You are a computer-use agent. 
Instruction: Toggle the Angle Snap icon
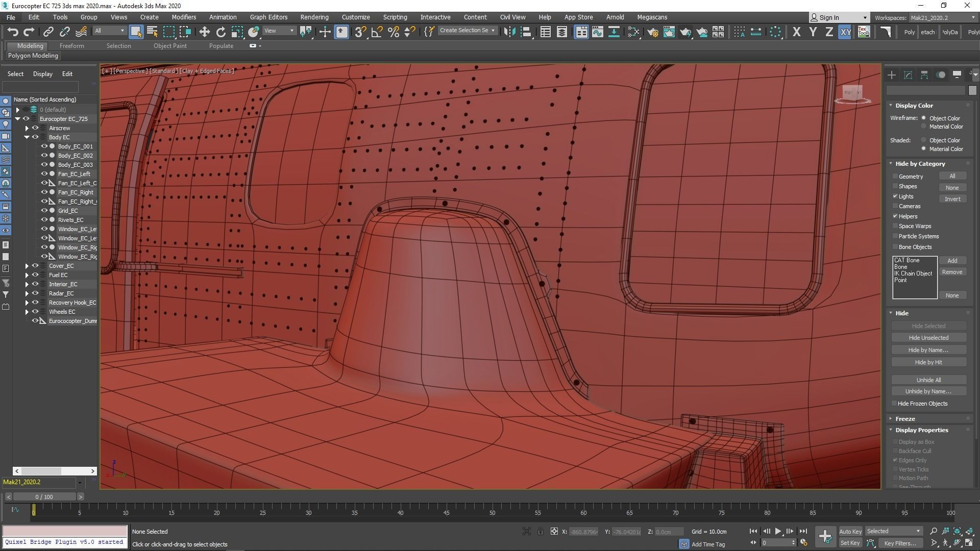tap(377, 32)
